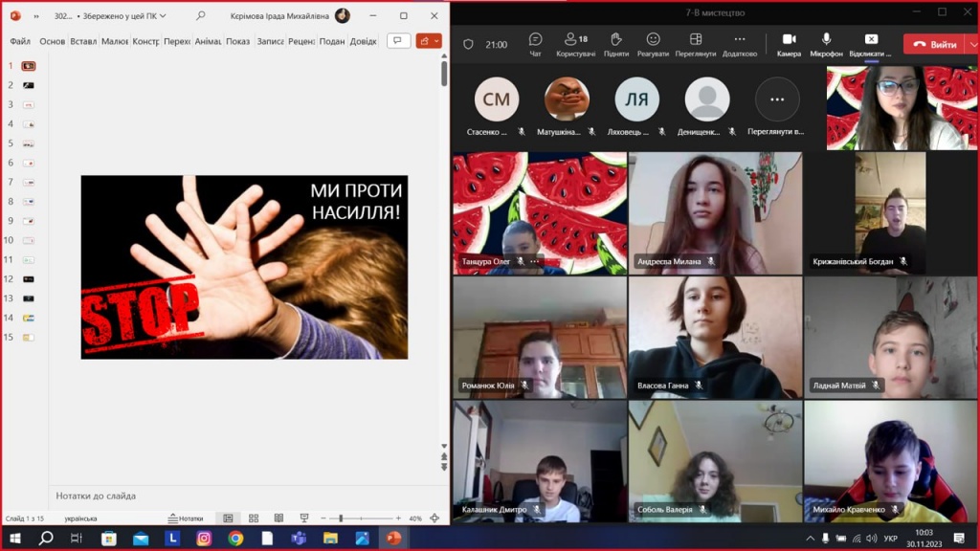
Task: Expand the arrow next to Leave button
Action: [970, 45]
